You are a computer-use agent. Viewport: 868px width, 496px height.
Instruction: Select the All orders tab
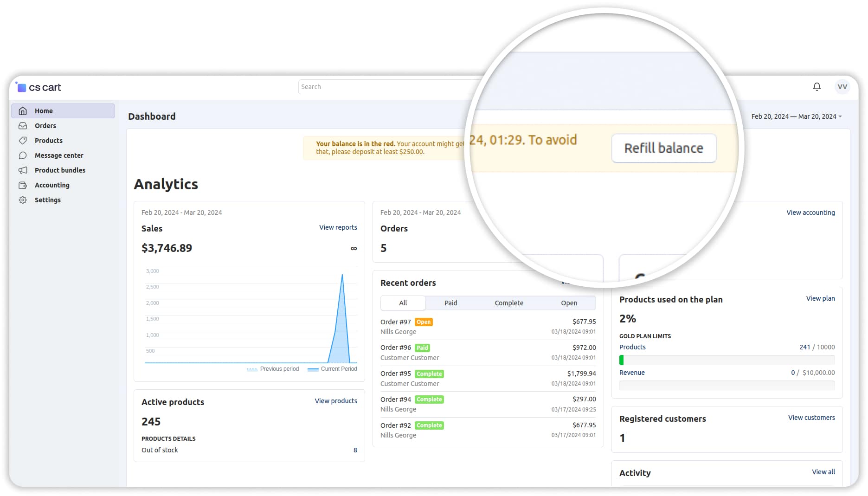(x=403, y=303)
